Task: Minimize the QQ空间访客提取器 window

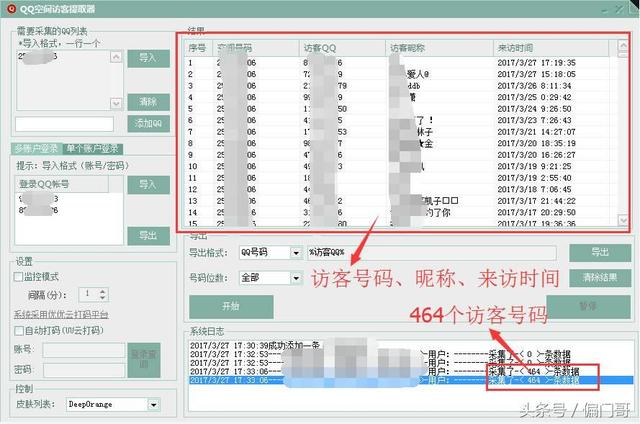Action: point(605,9)
